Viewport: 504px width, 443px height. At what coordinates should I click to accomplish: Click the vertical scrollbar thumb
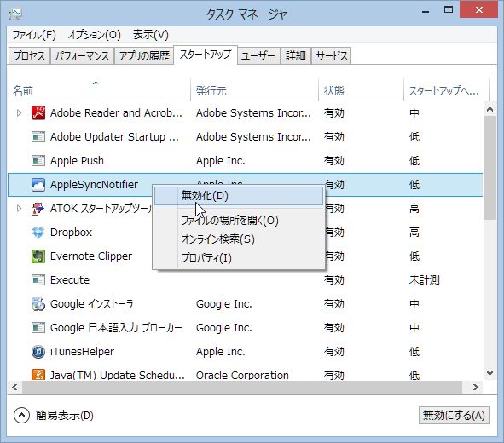click(x=490, y=168)
